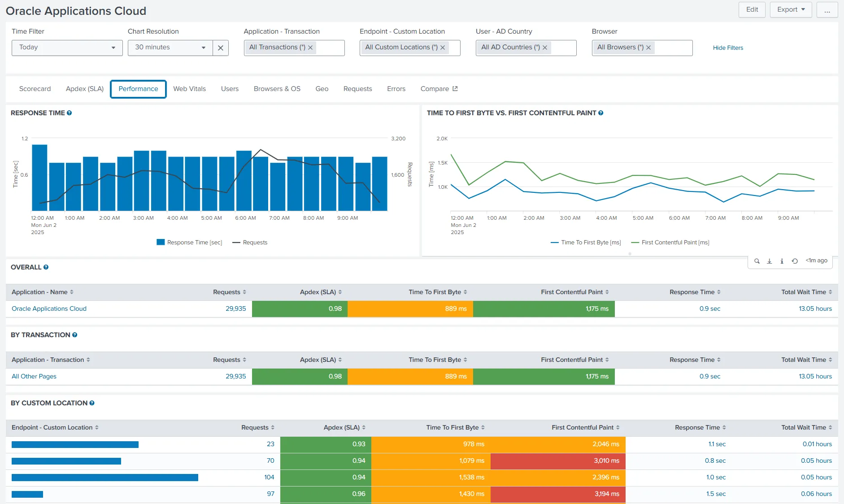Toggle Time To First Byte legend entry
Image resolution: width=844 pixels, height=504 pixels.
click(586, 243)
